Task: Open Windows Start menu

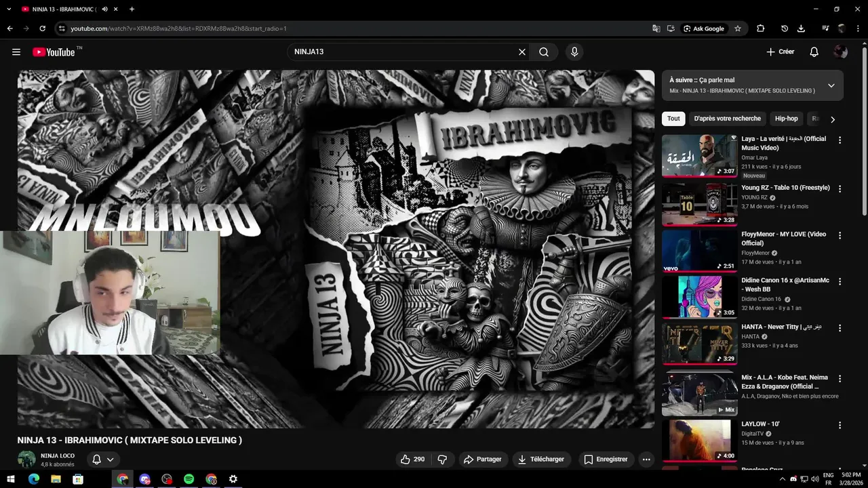Action: click(x=12, y=479)
